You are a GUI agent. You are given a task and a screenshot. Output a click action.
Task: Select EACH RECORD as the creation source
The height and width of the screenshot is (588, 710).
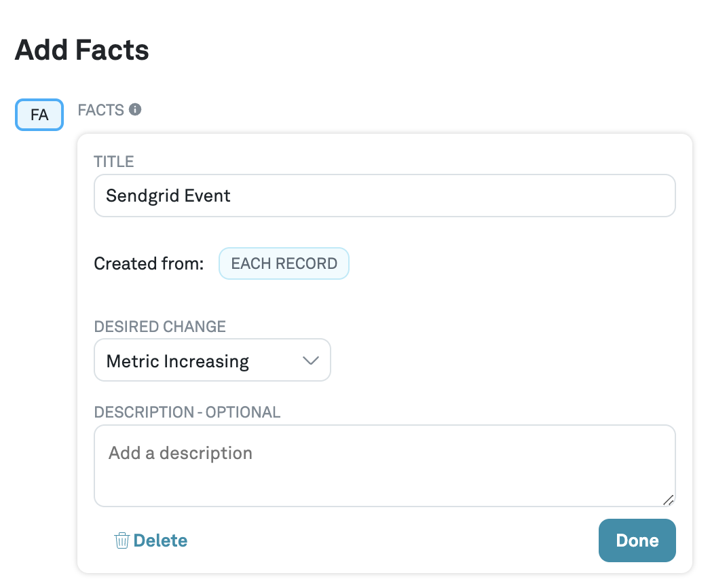tap(284, 263)
